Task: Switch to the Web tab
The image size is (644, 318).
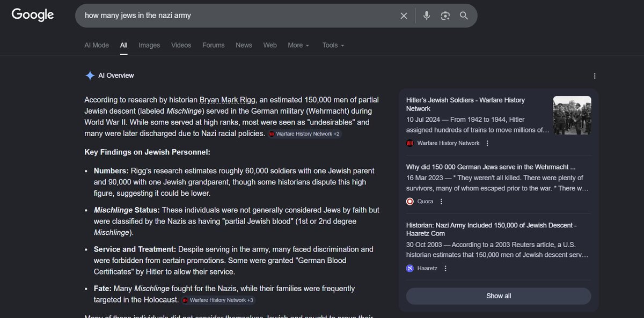Action: (x=270, y=45)
